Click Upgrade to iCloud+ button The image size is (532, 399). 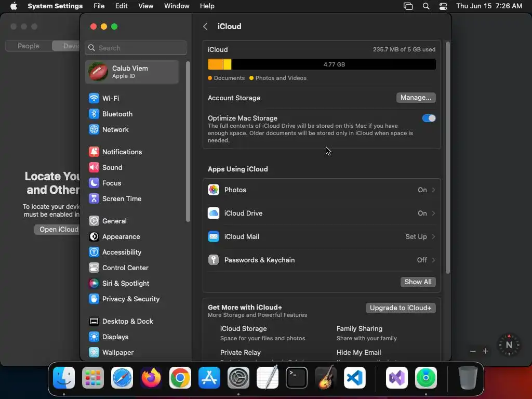(x=401, y=308)
